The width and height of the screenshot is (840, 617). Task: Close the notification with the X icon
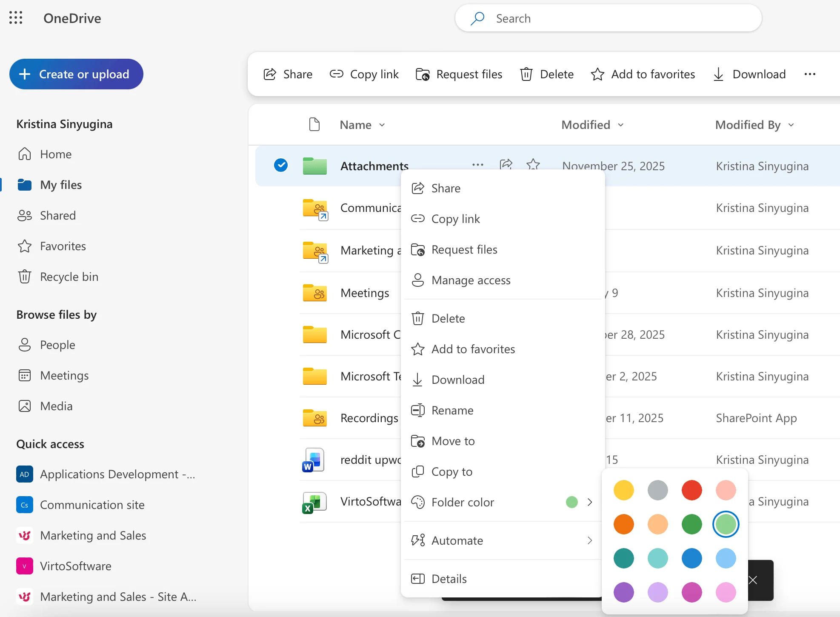753,580
